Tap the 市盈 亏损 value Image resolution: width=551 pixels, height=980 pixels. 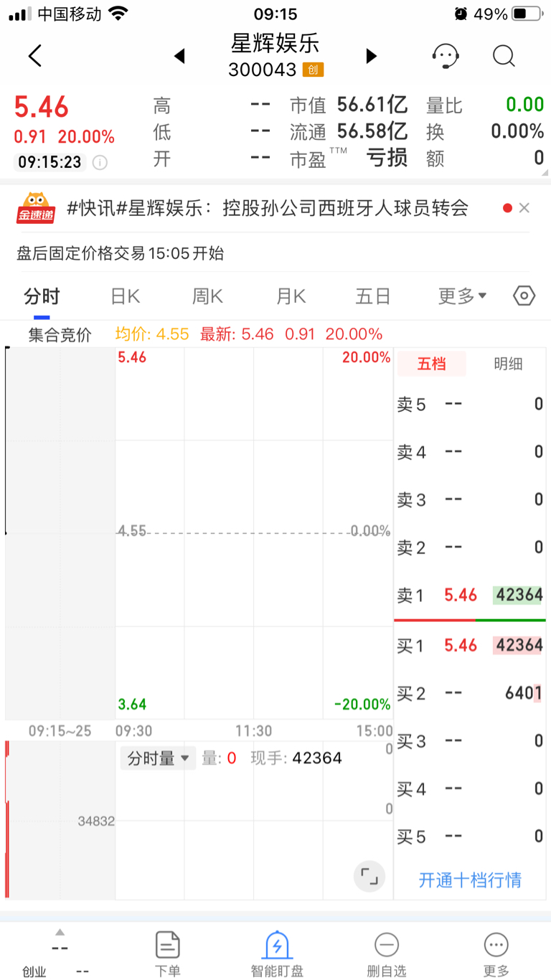[x=387, y=158]
